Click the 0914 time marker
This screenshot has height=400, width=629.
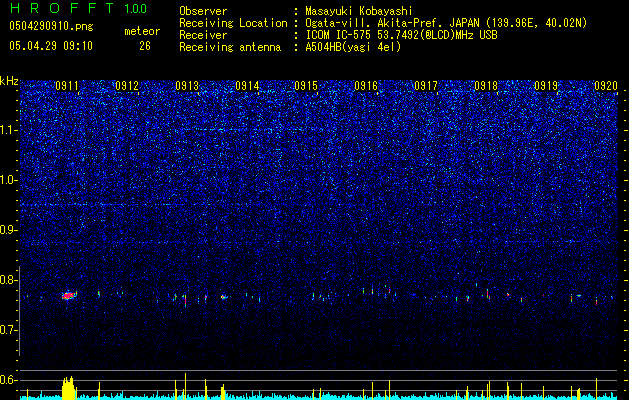coord(247,86)
